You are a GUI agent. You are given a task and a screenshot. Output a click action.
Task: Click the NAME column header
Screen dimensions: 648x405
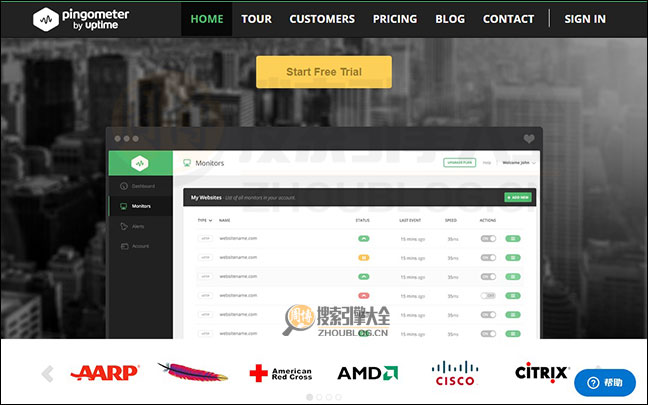[x=224, y=220]
